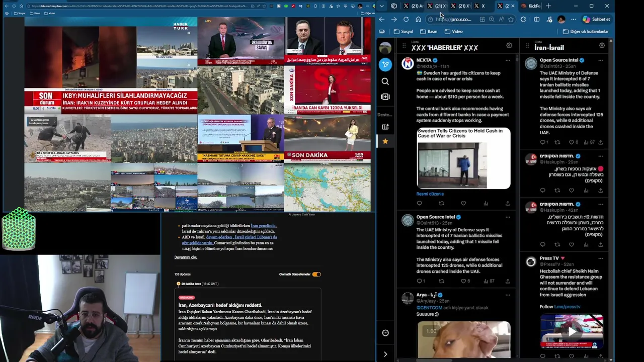Click the new deck icon below Deste label

point(385,127)
